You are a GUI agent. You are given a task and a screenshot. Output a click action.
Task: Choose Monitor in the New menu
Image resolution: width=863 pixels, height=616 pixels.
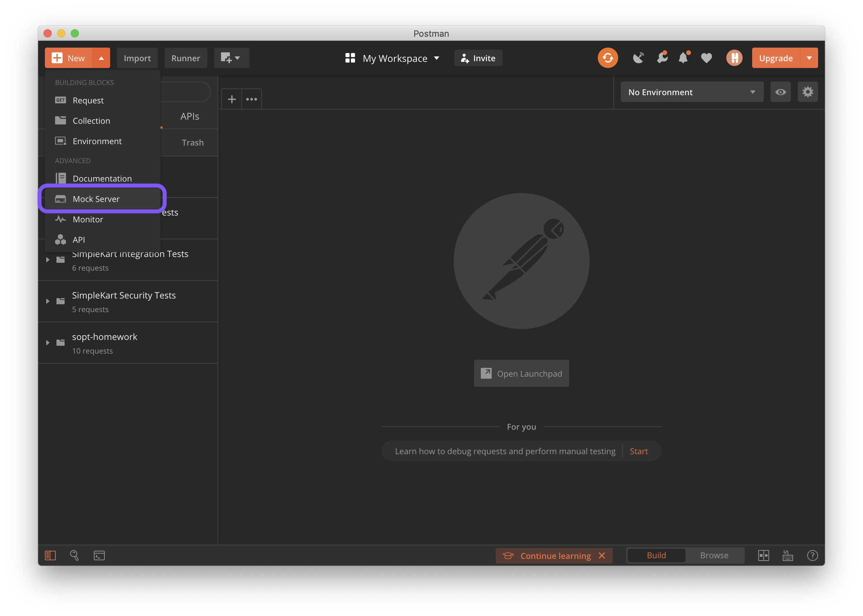(88, 219)
